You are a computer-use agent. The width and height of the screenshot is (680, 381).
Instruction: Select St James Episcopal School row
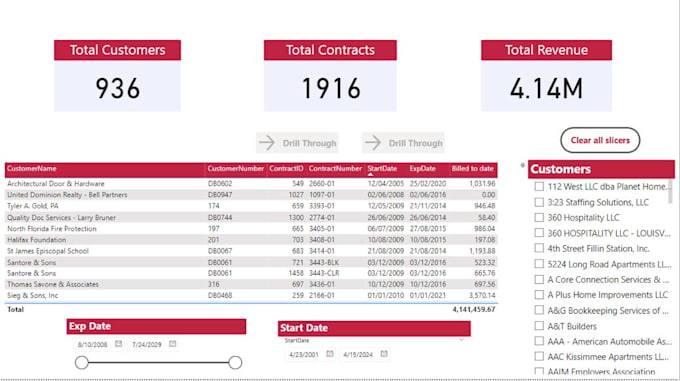[x=251, y=251]
